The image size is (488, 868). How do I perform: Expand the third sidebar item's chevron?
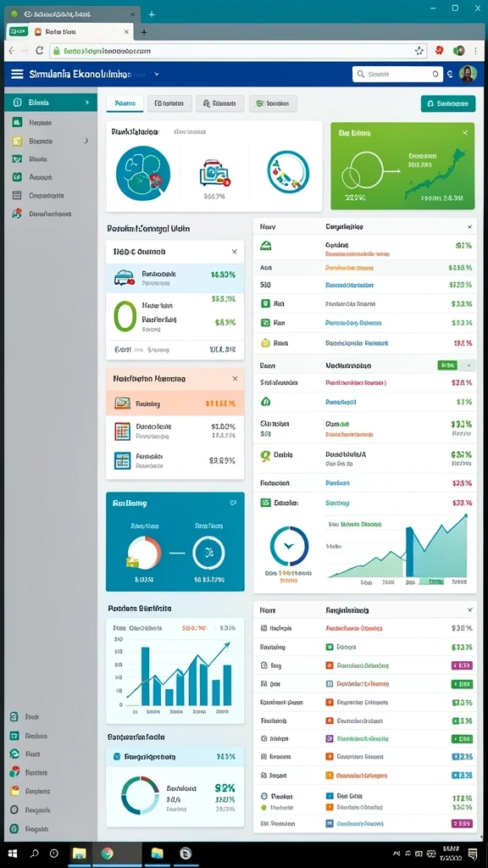coord(86,142)
